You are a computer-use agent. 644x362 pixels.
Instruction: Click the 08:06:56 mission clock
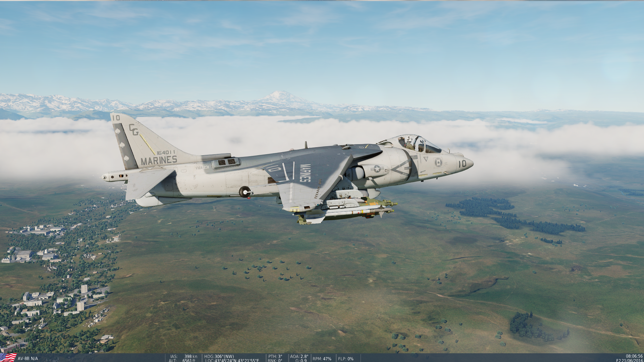(x=634, y=356)
